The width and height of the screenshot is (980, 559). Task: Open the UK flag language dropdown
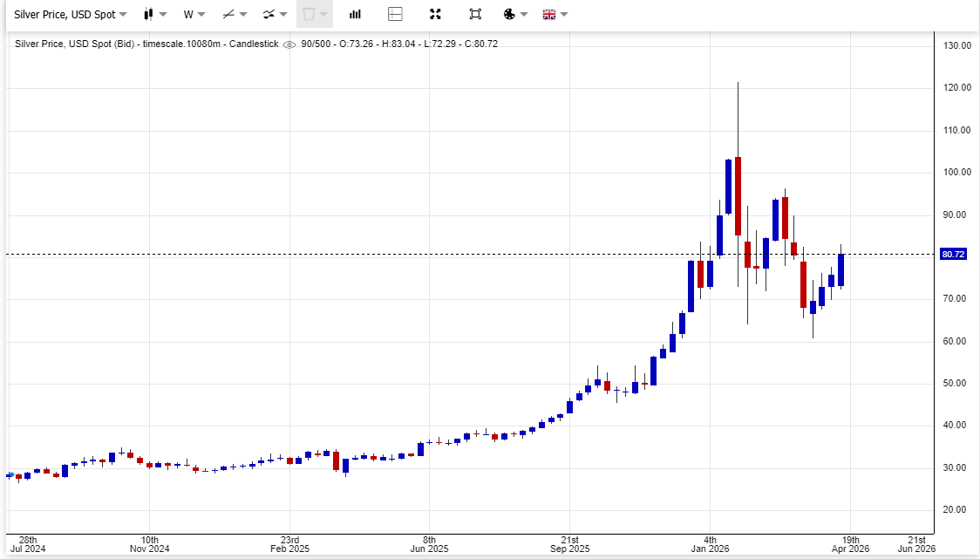(555, 14)
